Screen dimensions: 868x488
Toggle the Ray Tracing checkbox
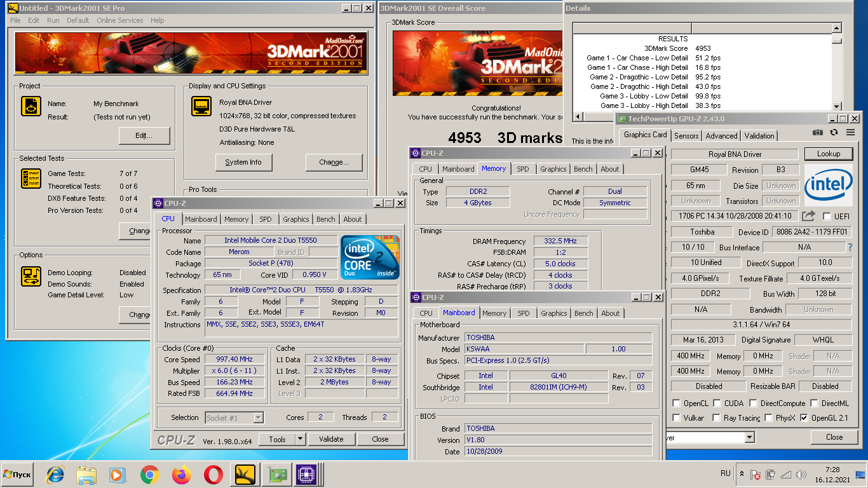(x=717, y=418)
